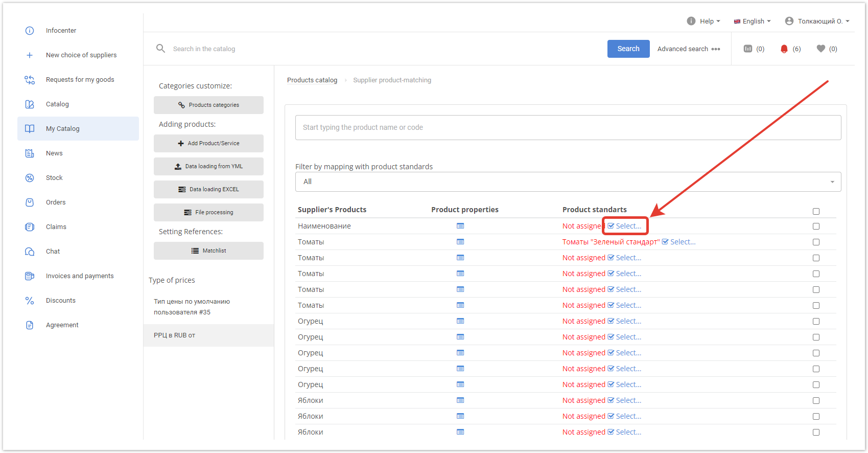Viewport: 868px width, 453px height.
Task: Open the Толкающий О. user dropdown
Action: 817,21
